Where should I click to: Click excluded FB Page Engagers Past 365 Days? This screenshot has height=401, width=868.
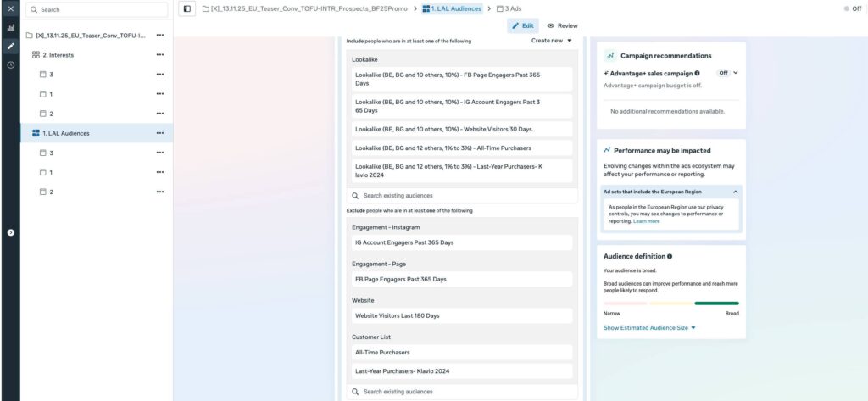(462, 279)
